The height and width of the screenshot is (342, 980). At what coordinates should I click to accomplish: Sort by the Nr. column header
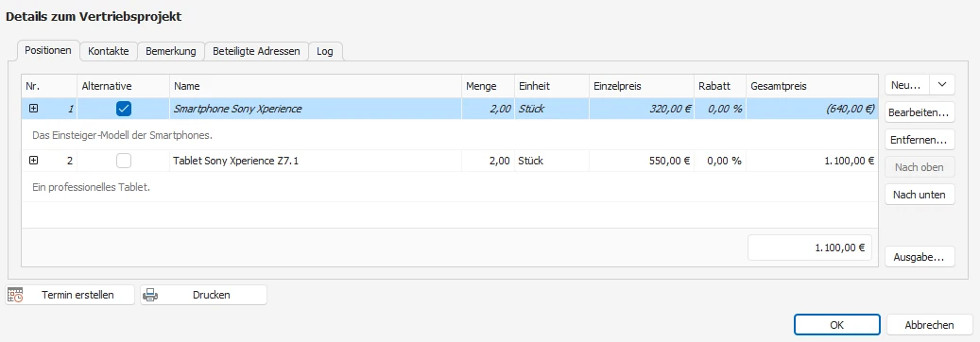pos(49,86)
